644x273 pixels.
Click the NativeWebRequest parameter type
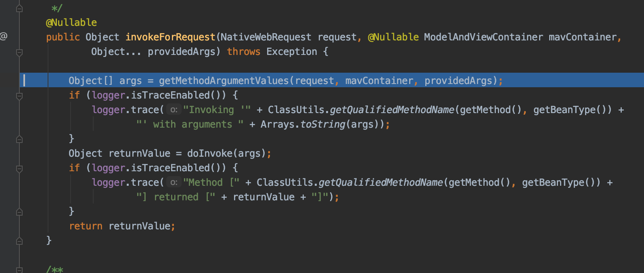[266, 37]
